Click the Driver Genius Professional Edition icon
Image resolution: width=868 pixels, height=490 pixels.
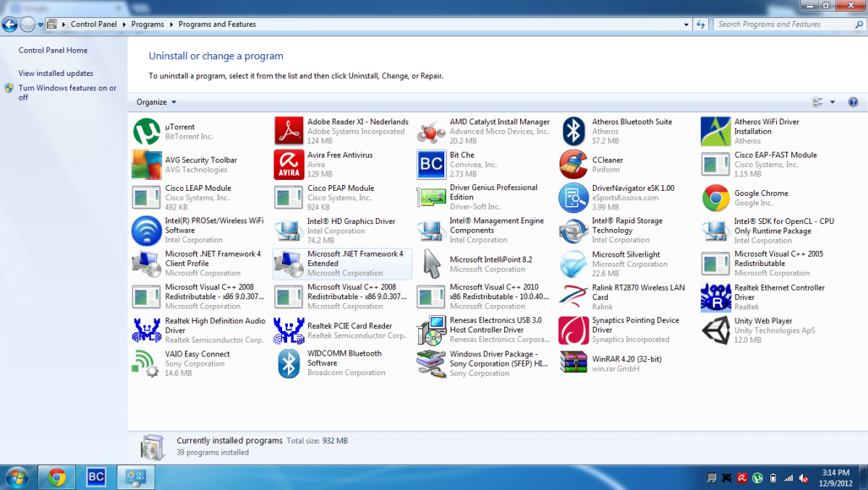[x=431, y=197]
